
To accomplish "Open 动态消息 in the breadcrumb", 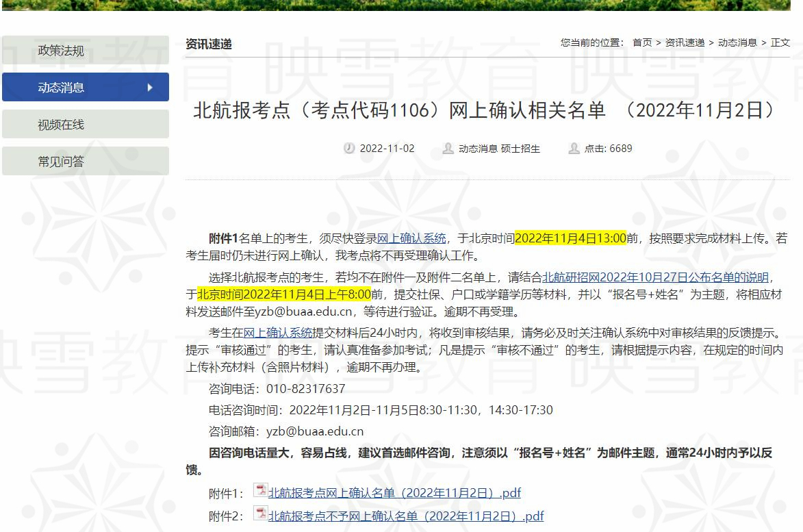I will click(737, 42).
